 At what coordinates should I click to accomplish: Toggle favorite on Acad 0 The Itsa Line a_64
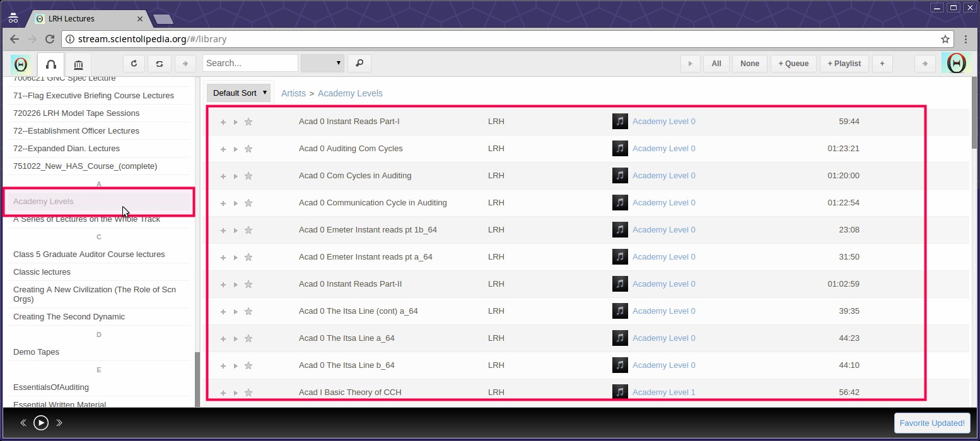(248, 339)
